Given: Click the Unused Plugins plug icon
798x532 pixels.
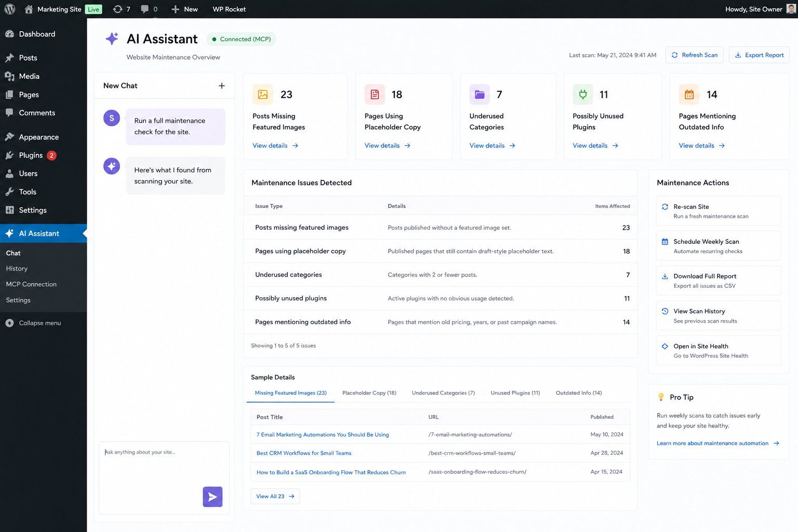Looking at the screenshot, I should coord(583,95).
